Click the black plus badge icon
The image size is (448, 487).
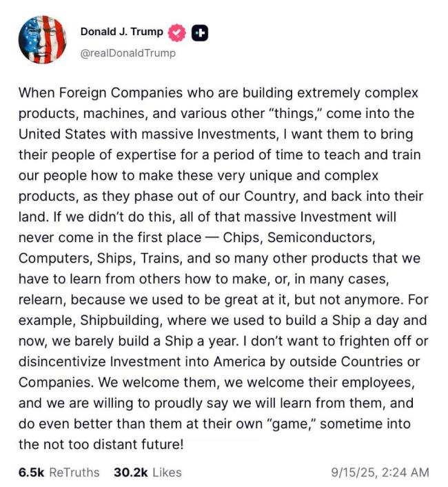click(x=200, y=32)
